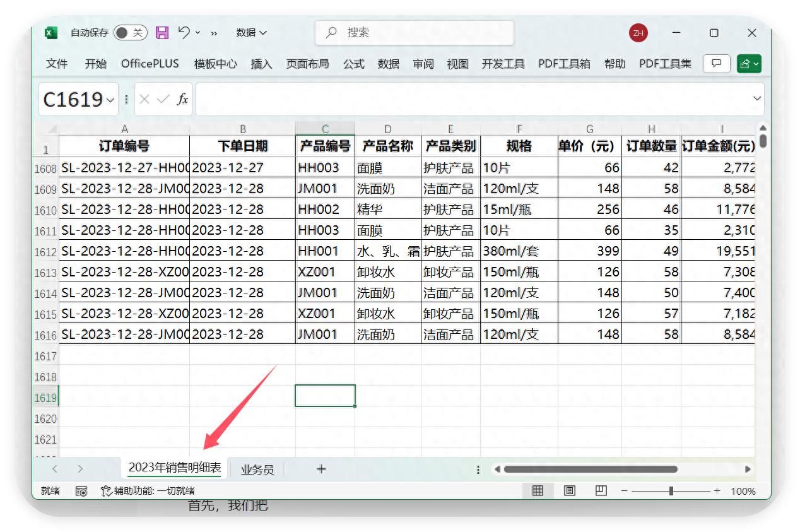Expand the formula bar chevron
The image size is (800, 532).
tap(757, 99)
